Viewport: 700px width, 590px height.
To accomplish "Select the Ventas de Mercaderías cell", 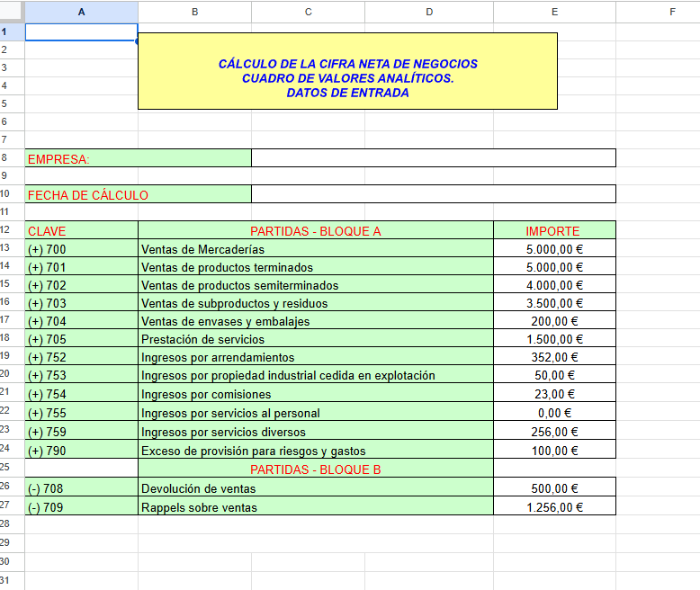I will click(315, 249).
